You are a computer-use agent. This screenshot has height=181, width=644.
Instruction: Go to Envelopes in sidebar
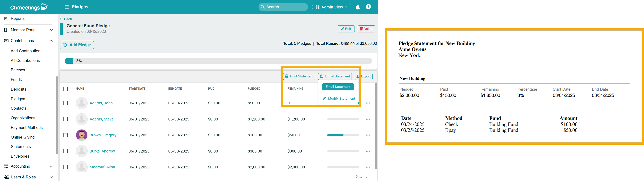20,156
